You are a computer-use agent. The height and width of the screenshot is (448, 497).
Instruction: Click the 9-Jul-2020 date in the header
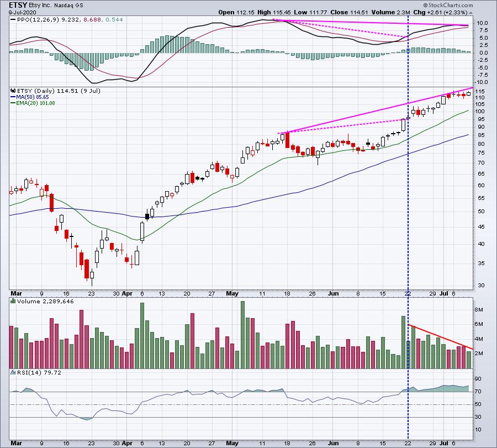[19, 13]
